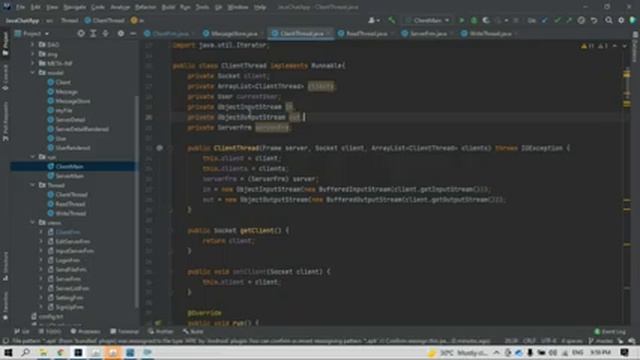Open the user account icon
Screen dimensions: 640x360
coord(373,20)
